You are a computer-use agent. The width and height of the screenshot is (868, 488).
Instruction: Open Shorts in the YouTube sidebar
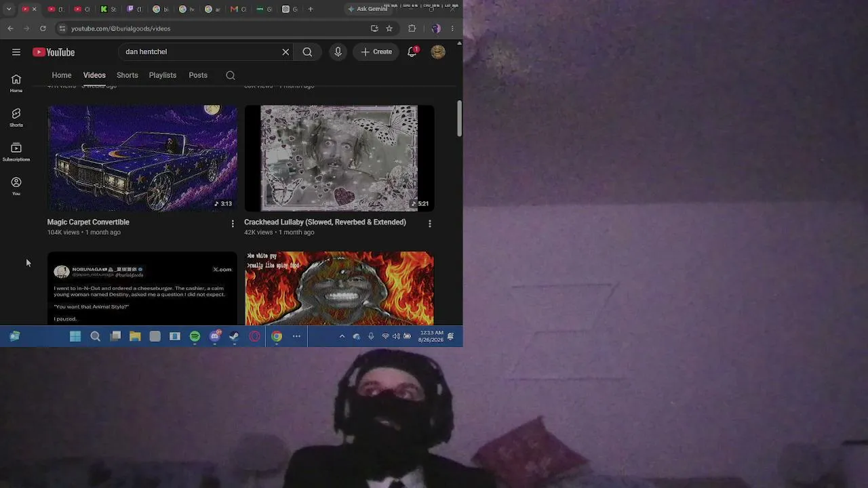click(x=16, y=118)
